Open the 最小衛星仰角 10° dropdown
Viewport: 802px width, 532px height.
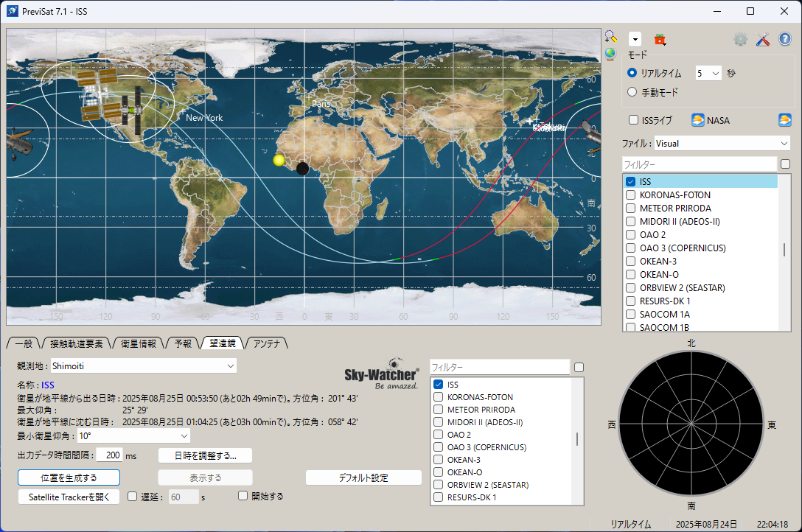133,436
